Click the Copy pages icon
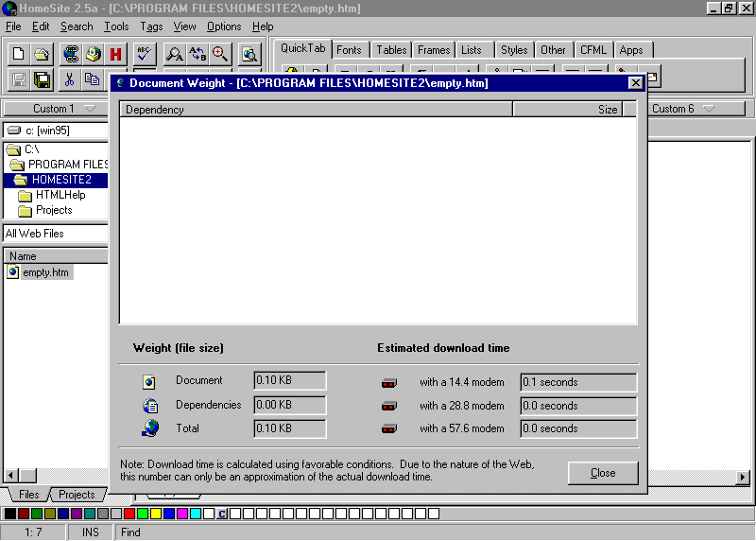Image resolution: width=756 pixels, height=541 pixels. coord(92,79)
